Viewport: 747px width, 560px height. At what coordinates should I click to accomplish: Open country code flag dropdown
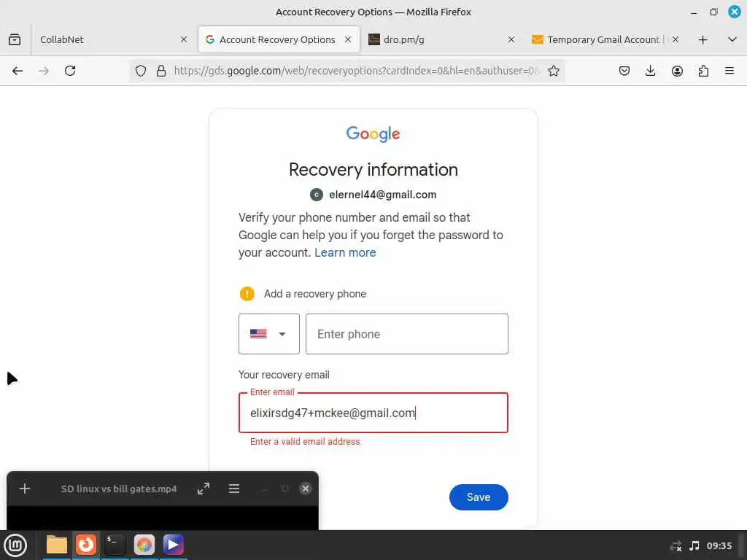click(x=268, y=334)
